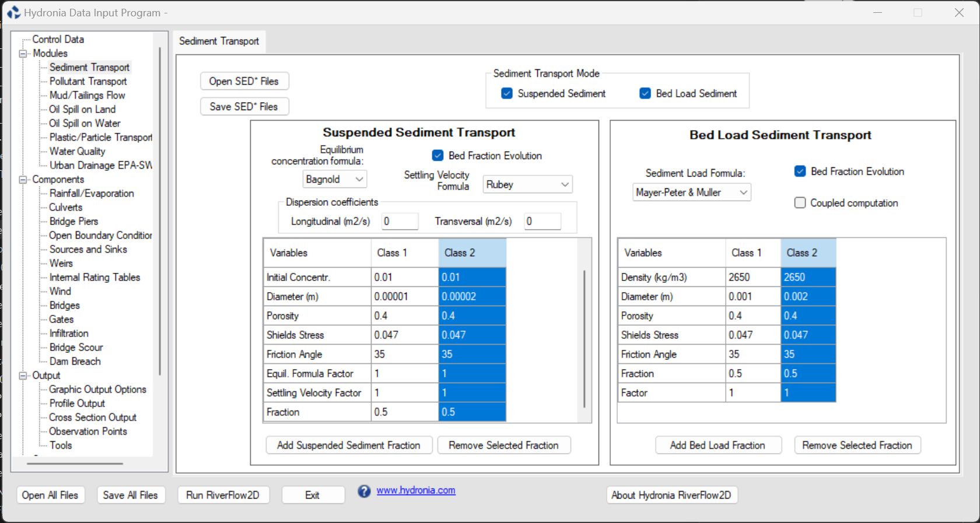Remove selected fraction in Suspended Sediment panel
This screenshot has height=523, width=980.
pos(503,445)
